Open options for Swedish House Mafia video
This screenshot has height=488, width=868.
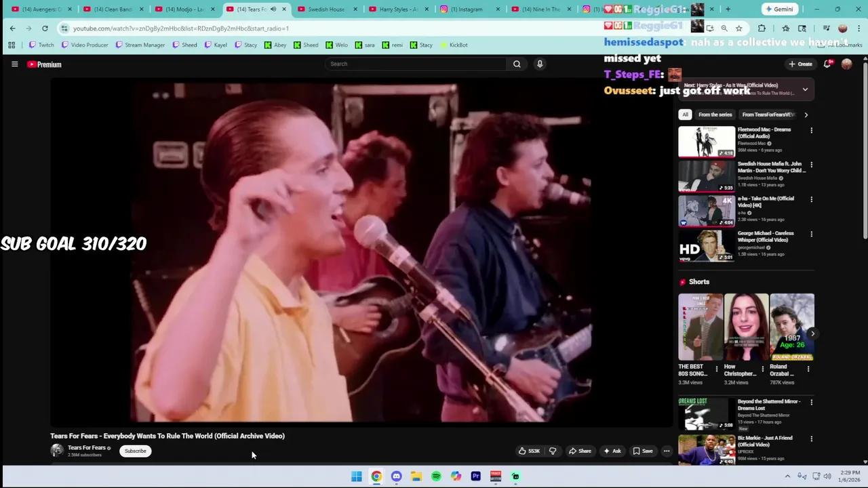pos(811,165)
